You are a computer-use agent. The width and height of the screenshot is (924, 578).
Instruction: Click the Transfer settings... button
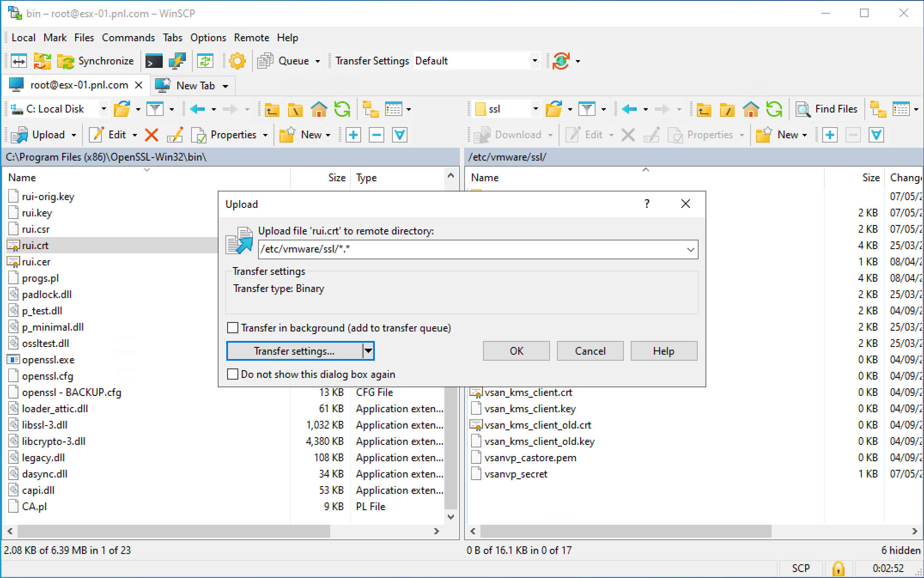295,351
